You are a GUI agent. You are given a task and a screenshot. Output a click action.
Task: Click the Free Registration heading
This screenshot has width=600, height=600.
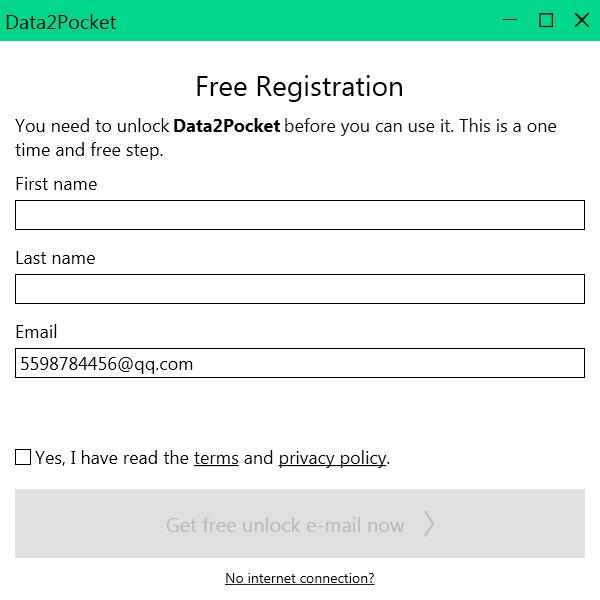299,87
